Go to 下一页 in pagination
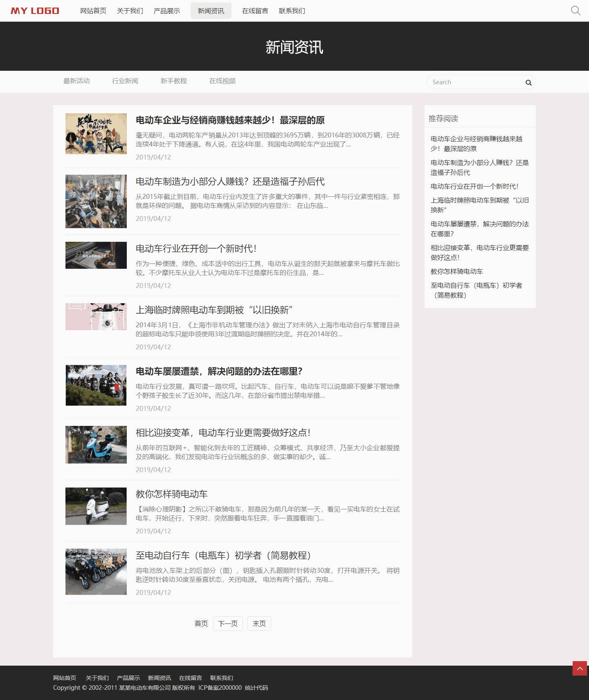This screenshot has height=700, width=589. coord(228,623)
